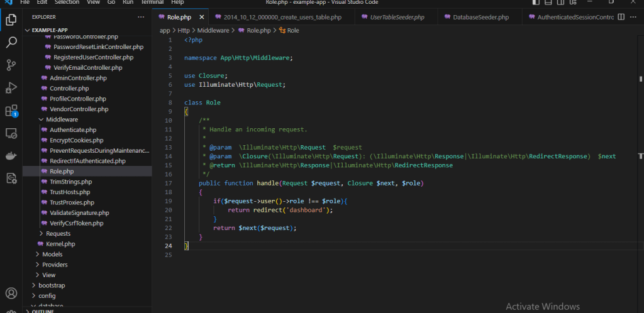The height and width of the screenshot is (313, 644).
Task: Expand the Models folder
Action: [x=52, y=254]
